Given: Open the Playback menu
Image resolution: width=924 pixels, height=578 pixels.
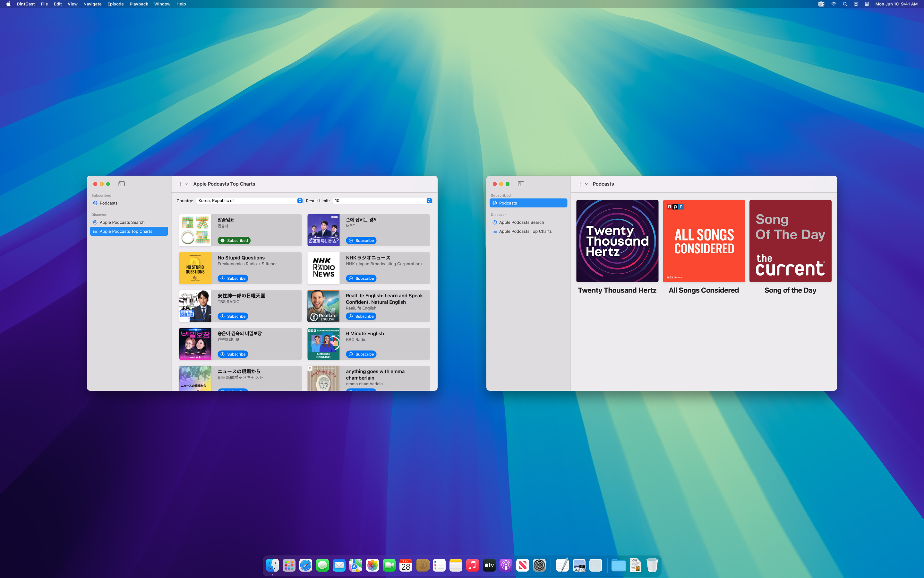Looking at the screenshot, I should coord(139,4).
